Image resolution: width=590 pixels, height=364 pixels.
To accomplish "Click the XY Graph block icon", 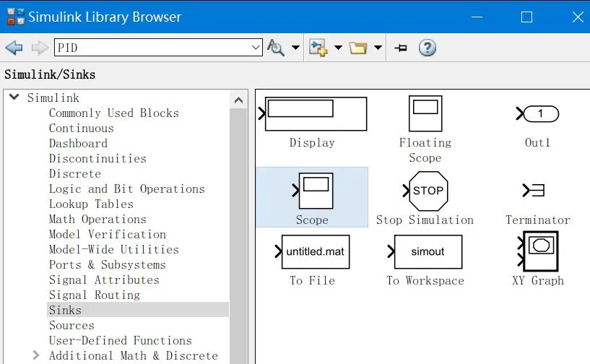I will 538,251.
